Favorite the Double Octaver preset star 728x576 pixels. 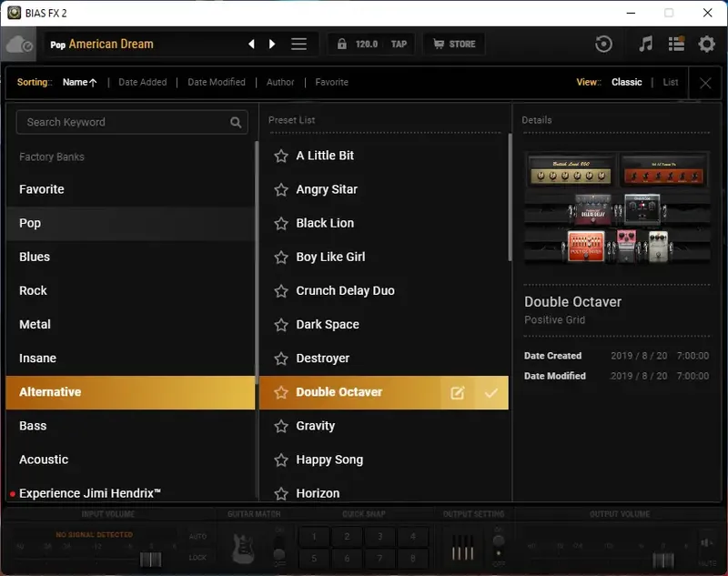pos(281,393)
